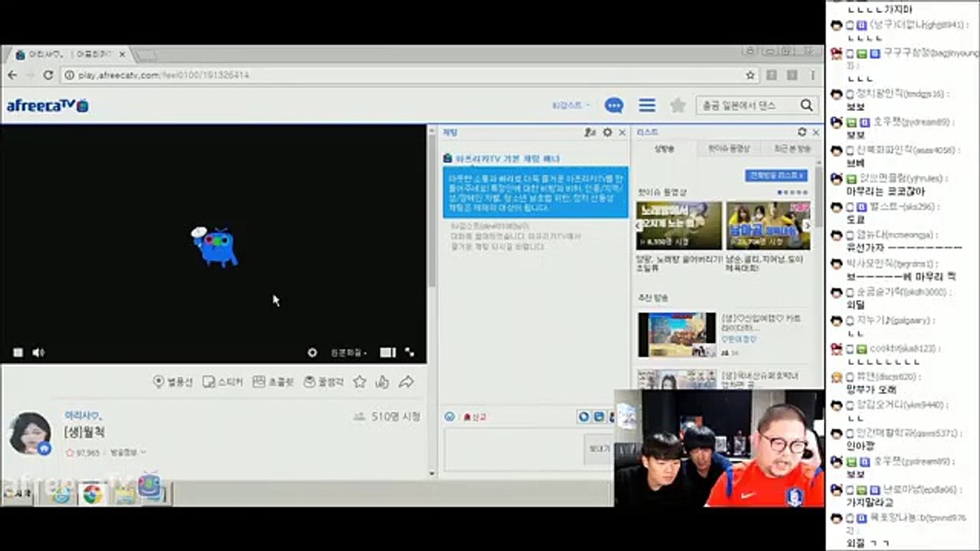
Task: Click the fan club button
Action: pyautogui.click(x=324, y=381)
